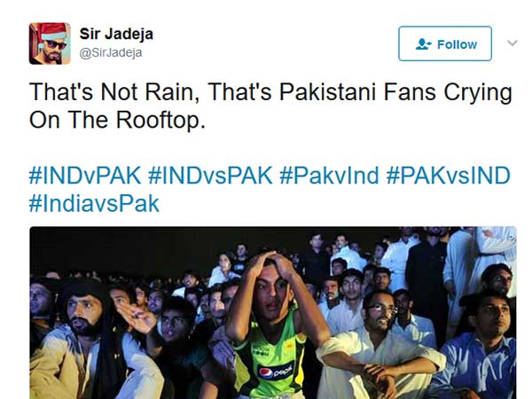Open the #IndiavsPak hashtag
Screen dimensions: 532x399
tap(94, 203)
